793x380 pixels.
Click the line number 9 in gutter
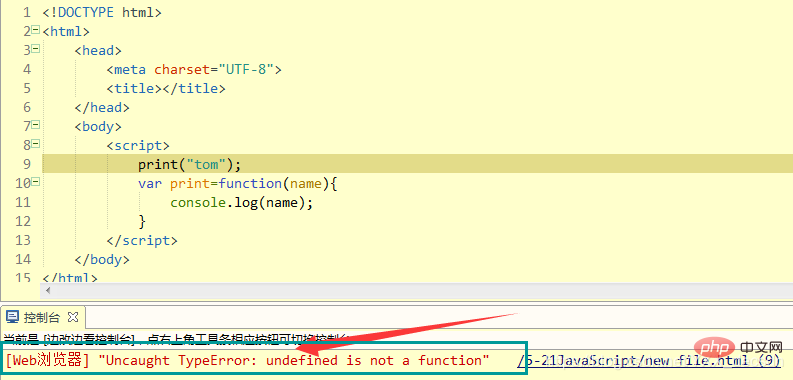point(27,164)
